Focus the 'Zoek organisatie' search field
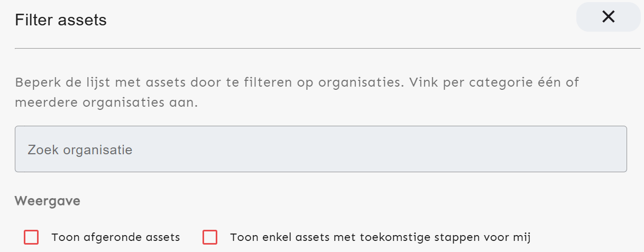Image resolution: width=644 pixels, height=252 pixels. (x=320, y=149)
